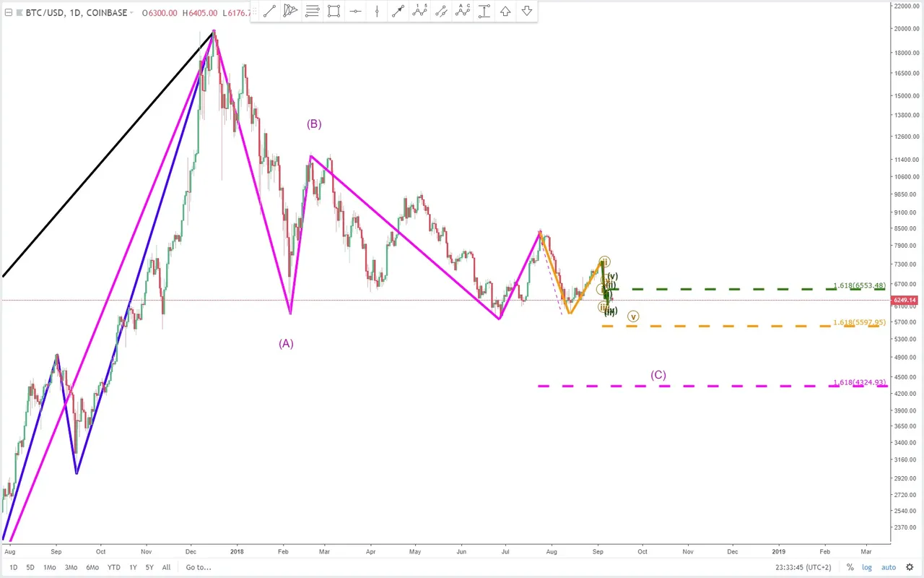
Task: Switch chart range to YTD
Action: click(113, 567)
